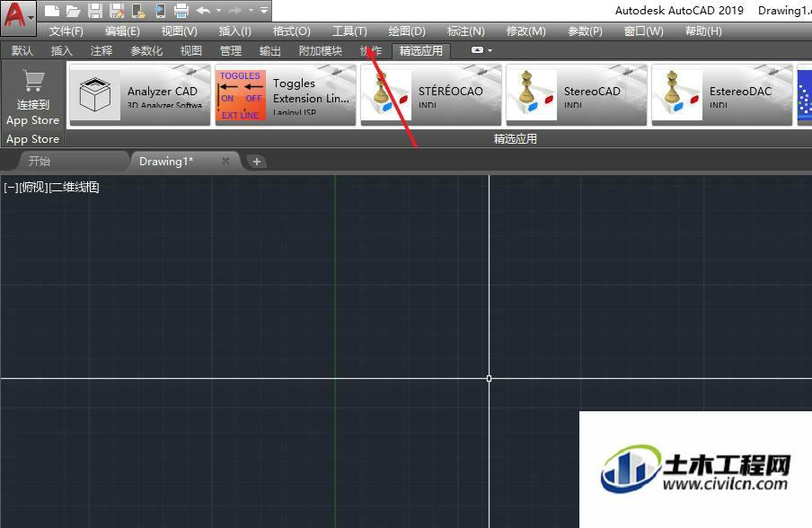Open the STÉRÉOCAO app card
This screenshot has height=528, width=812.
431,94
